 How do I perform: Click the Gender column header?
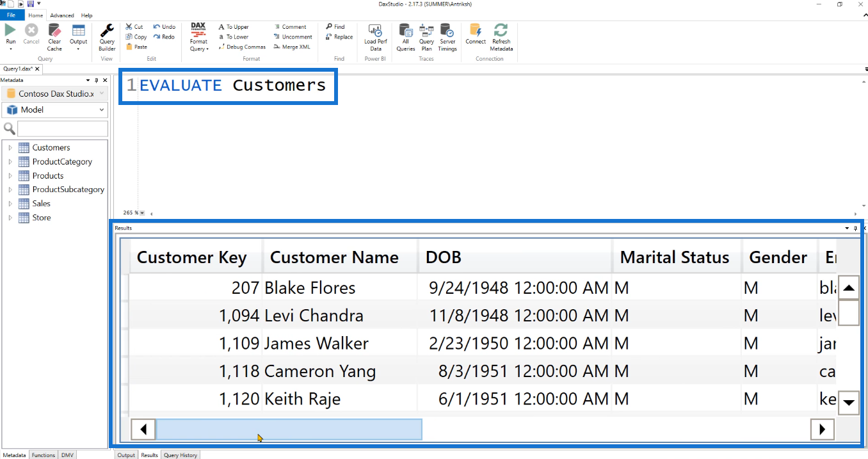[780, 257]
